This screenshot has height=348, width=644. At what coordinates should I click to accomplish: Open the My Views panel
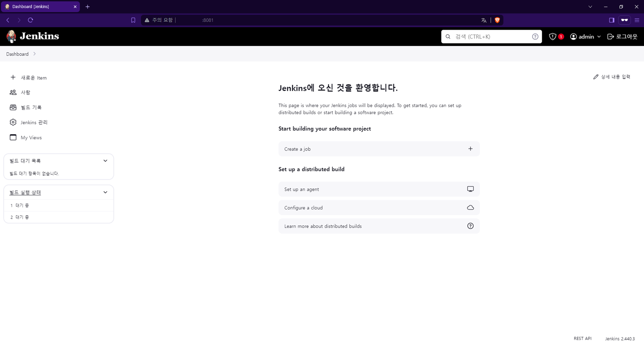[31, 137]
